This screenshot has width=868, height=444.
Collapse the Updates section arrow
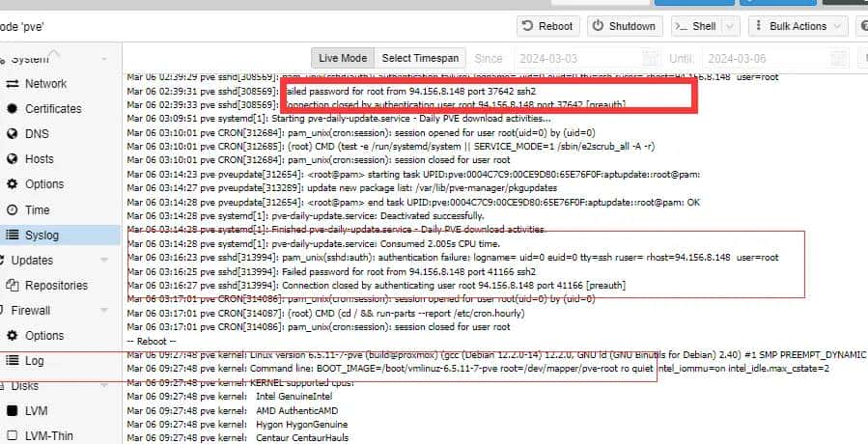pos(104,261)
